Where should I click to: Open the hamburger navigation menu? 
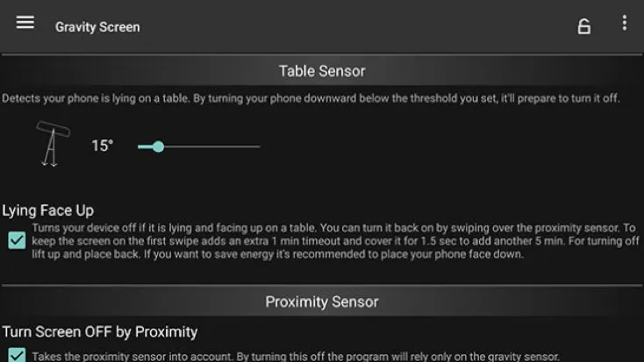click(x=25, y=23)
